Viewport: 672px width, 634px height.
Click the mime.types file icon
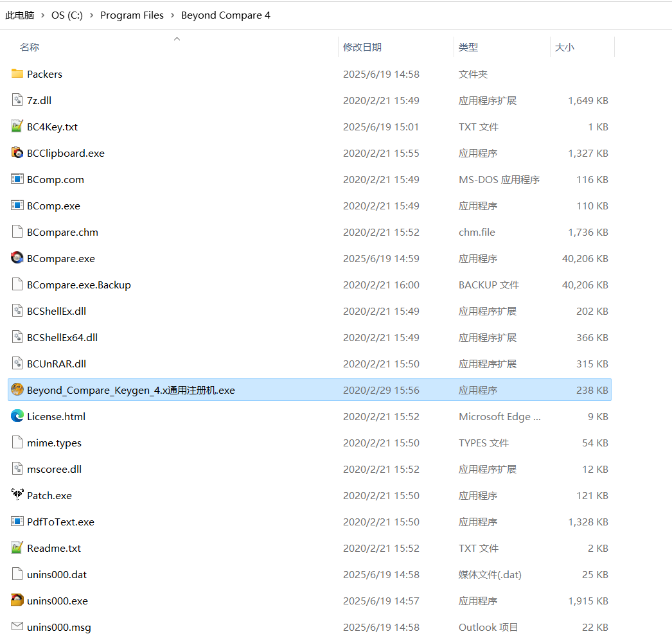coord(17,443)
